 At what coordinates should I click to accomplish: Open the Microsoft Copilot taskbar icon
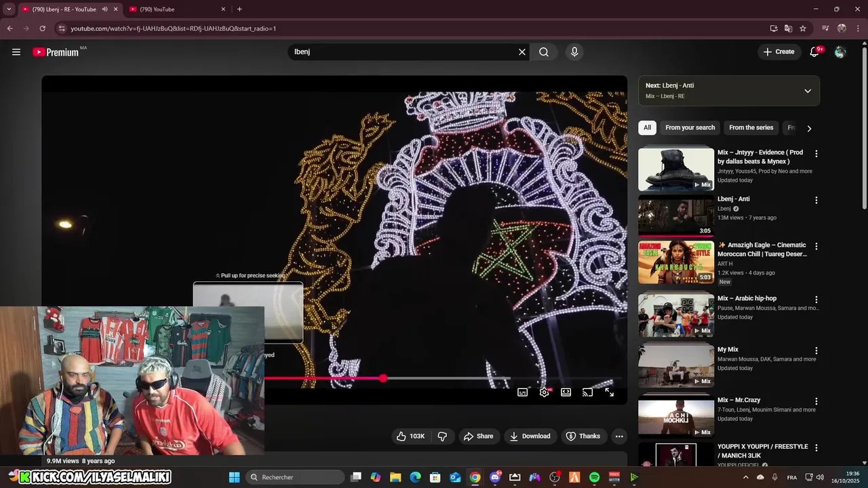(x=376, y=477)
